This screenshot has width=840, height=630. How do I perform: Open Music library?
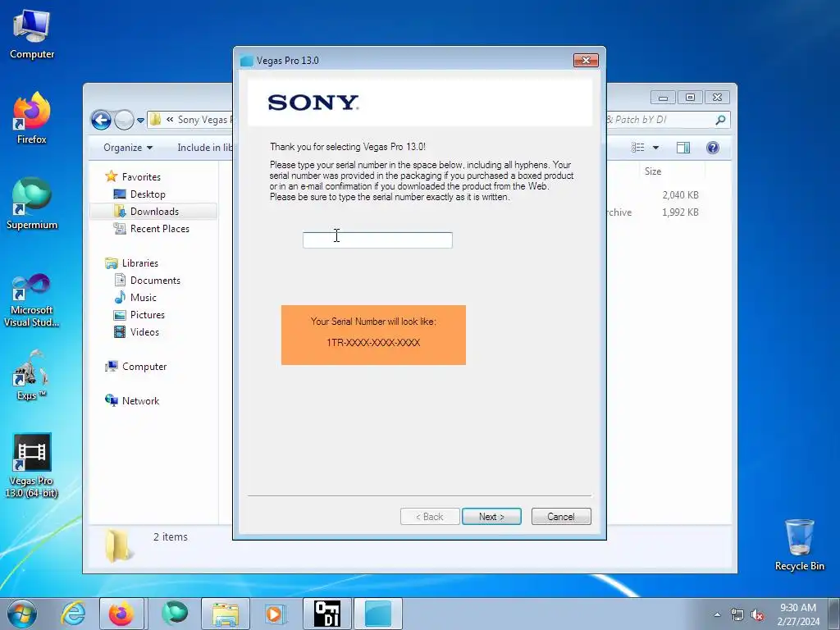(143, 297)
